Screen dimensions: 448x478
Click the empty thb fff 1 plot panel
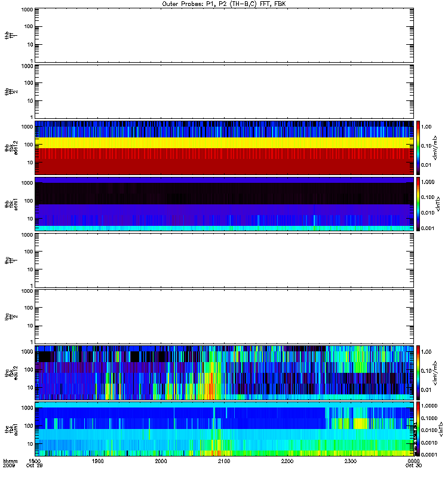pyautogui.click(x=224, y=35)
